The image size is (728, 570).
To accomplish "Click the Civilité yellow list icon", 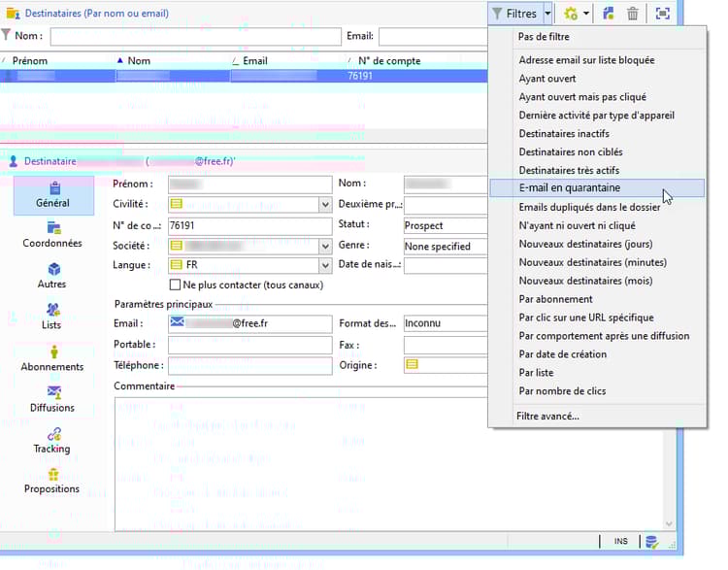I will [176, 204].
